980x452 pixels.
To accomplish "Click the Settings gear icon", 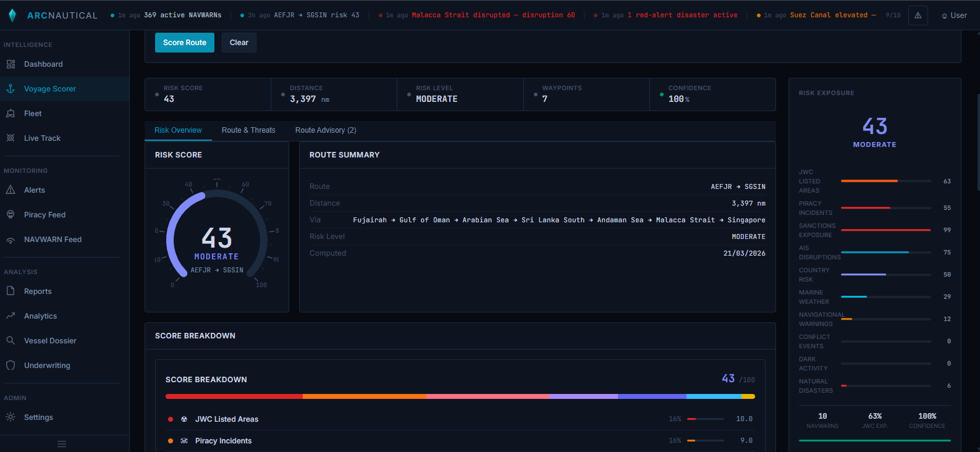I will pos(11,417).
